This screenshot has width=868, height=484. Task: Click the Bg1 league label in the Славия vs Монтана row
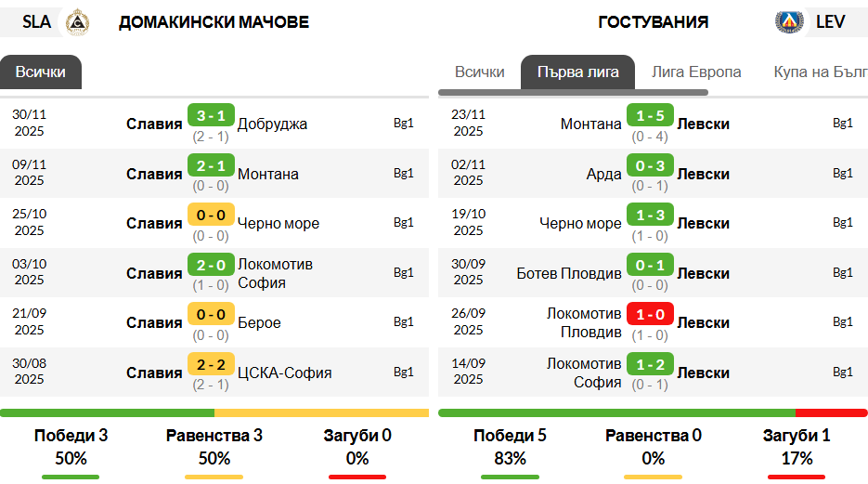click(404, 173)
